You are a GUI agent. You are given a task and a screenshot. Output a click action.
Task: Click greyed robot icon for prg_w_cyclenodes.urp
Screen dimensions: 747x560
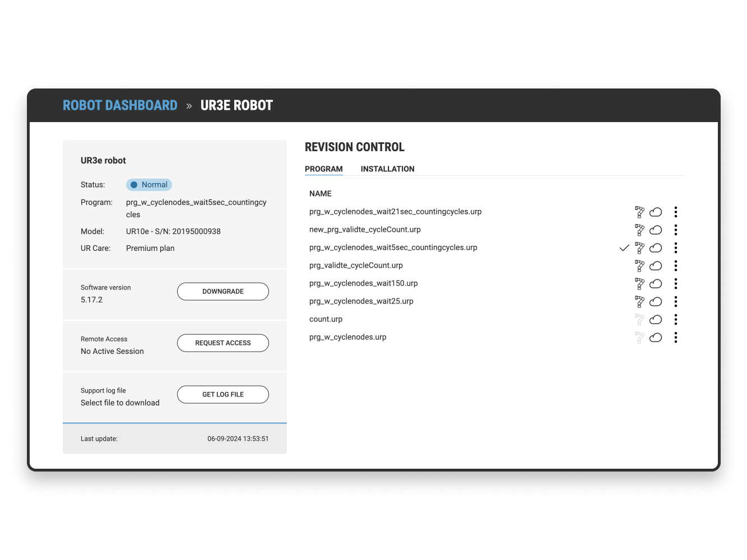click(639, 337)
